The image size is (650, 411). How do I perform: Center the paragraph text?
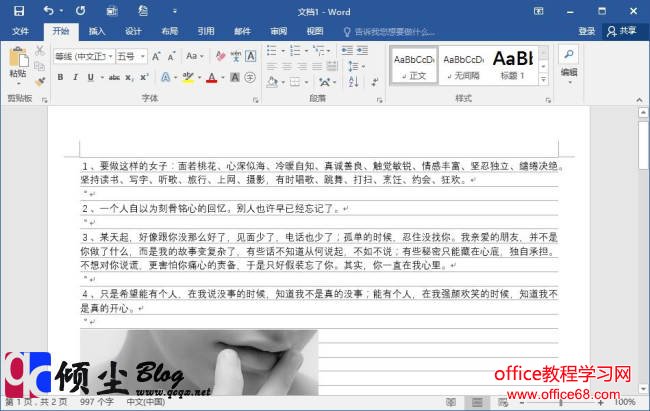tap(287, 66)
